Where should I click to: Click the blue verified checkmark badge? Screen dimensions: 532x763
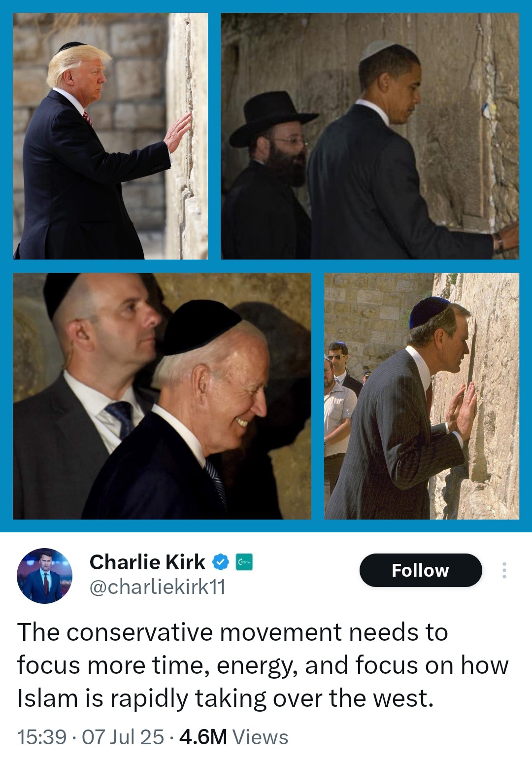pyautogui.click(x=220, y=562)
